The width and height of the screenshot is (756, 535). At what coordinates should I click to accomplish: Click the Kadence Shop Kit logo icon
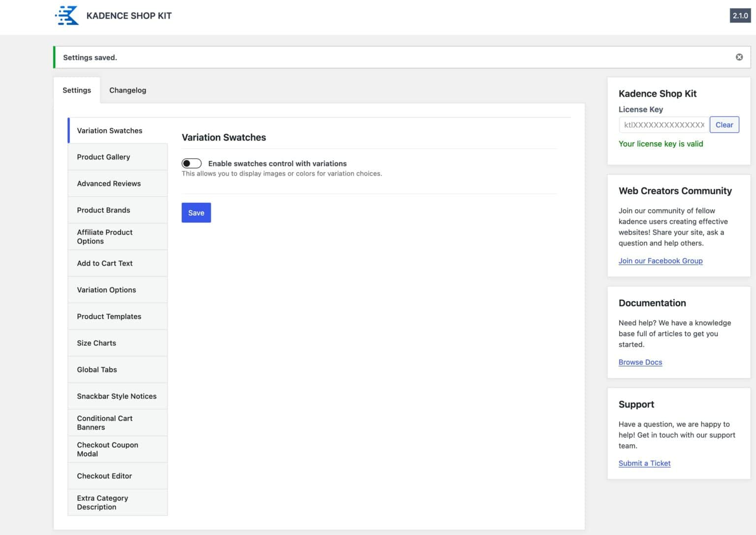pyautogui.click(x=67, y=16)
